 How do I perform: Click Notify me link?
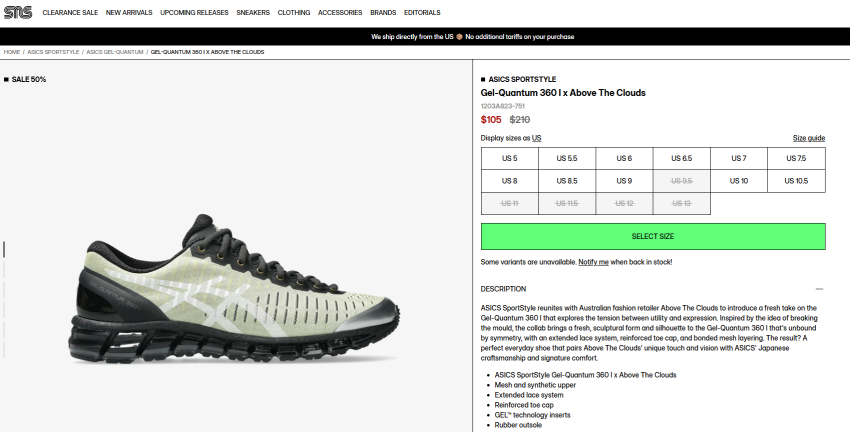tap(593, 262)
